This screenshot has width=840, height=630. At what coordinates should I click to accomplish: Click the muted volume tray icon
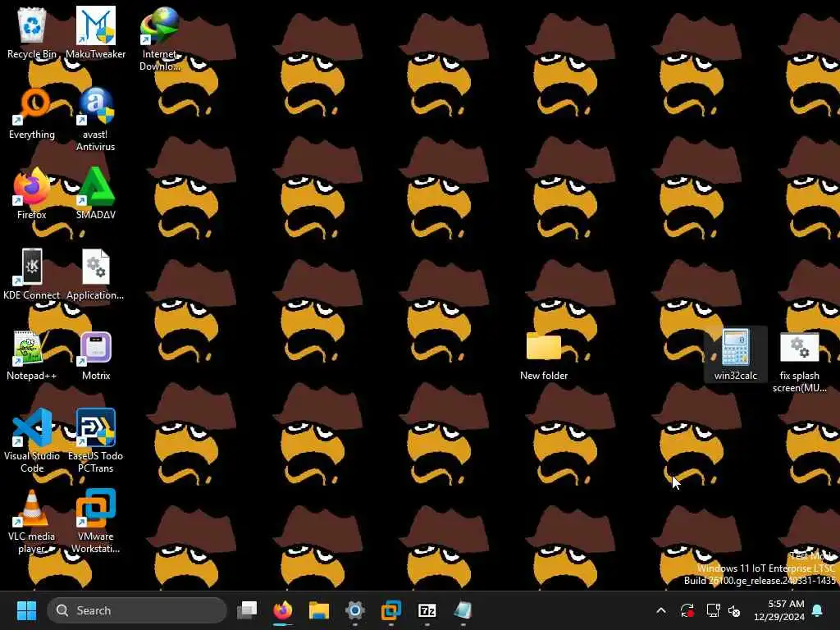(x=734, y=610)
